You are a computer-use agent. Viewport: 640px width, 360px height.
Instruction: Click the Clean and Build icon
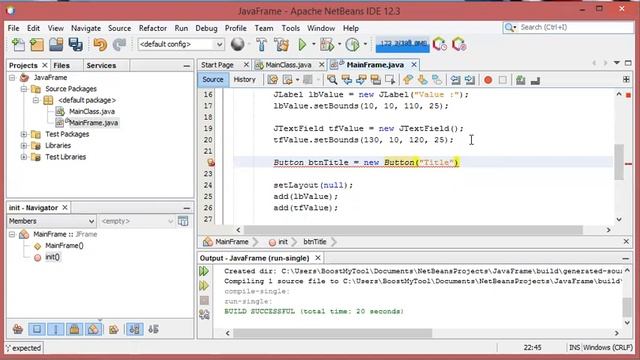tap(281, 44)
